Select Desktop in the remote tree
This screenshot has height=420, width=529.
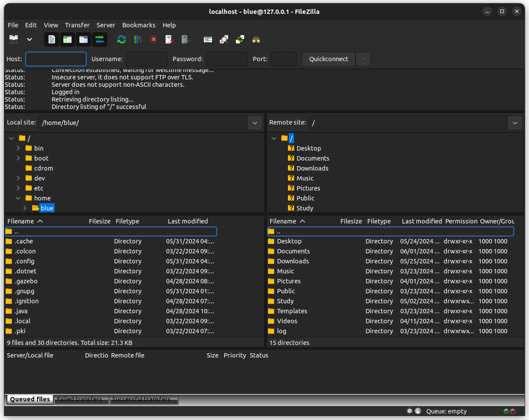pyautogui.click(x=309, y=148)
